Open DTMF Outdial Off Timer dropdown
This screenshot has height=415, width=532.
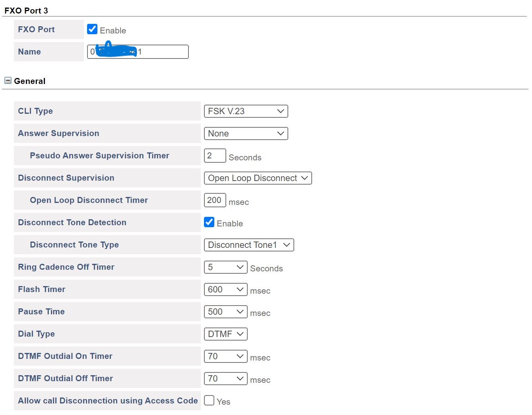pyautogui.click(x=225, y=379)
